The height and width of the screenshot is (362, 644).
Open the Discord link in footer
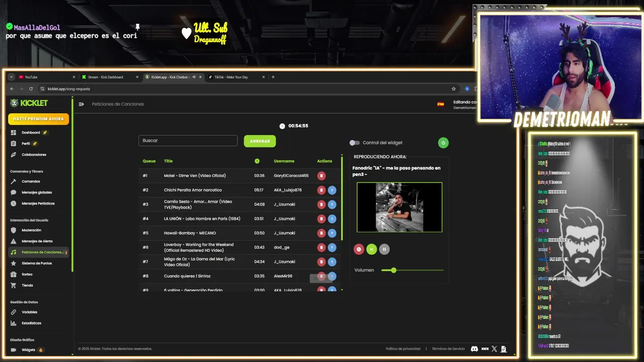tap(474, 349)
